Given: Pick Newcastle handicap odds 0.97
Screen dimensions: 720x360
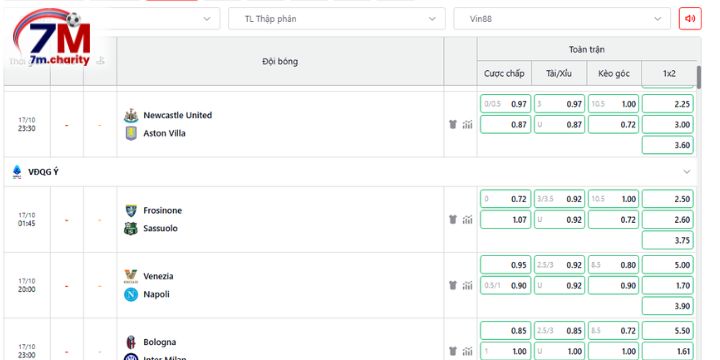Looking at the screenshot, I should point(506,104).
